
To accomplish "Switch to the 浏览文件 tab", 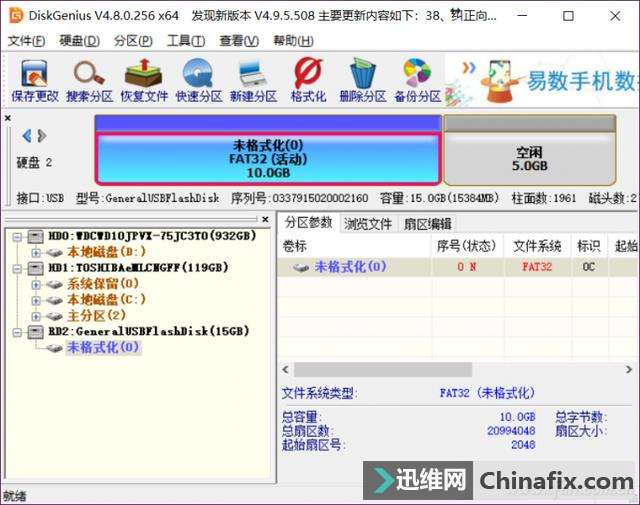I will pyautogui.click(x=368, y=224).
